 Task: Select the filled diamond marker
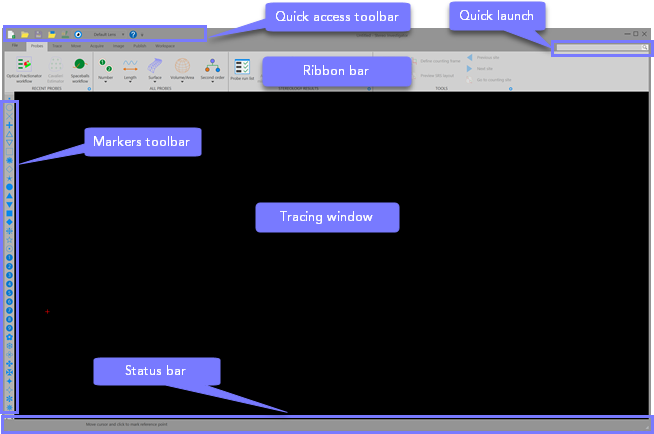[x=9, y=222]
